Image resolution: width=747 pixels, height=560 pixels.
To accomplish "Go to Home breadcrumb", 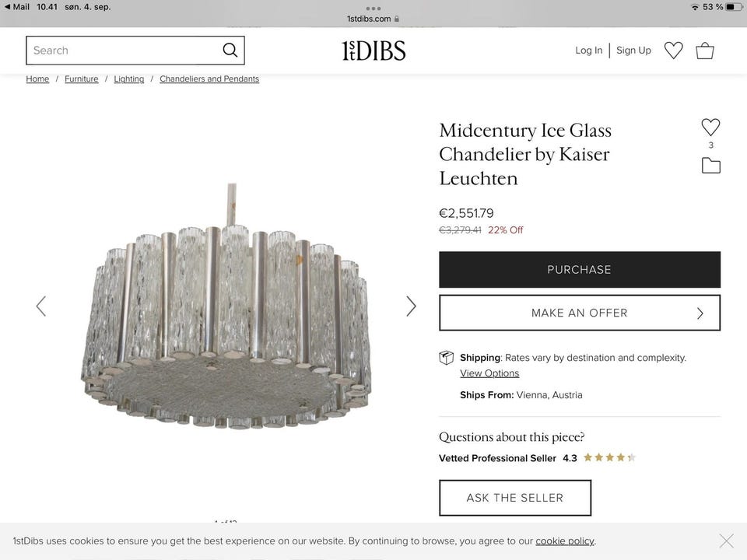I will point(37,79).
